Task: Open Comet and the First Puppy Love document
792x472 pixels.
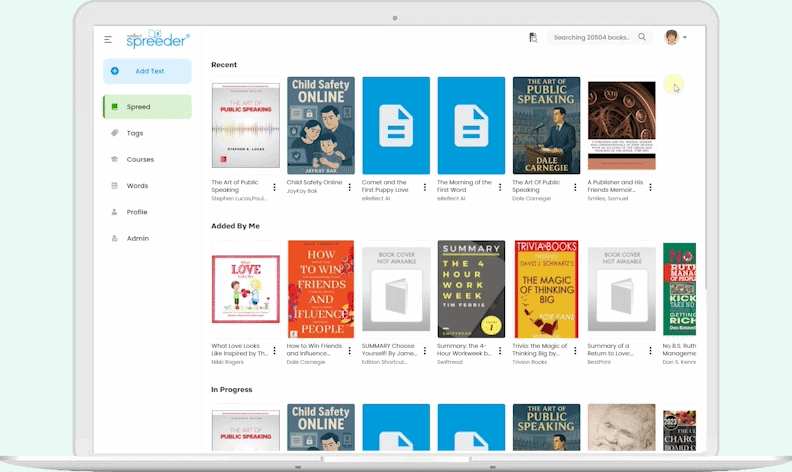Action: tap(396, 125)
